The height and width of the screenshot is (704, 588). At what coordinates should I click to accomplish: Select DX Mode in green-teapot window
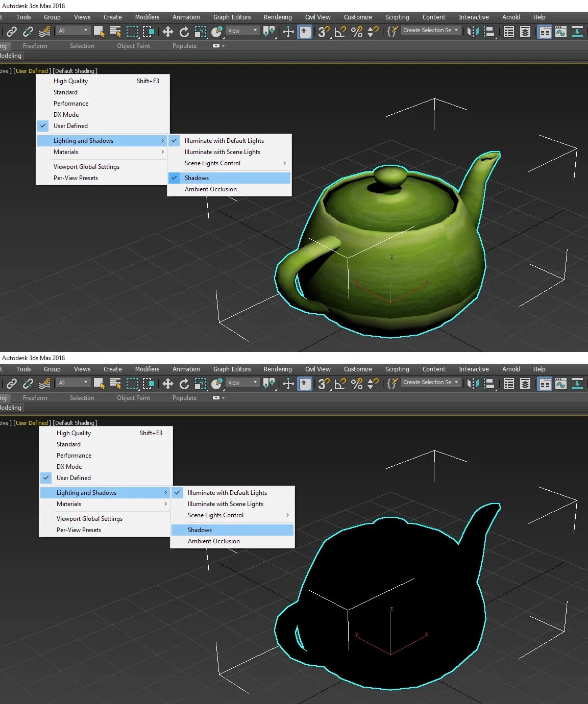(102, 115)
